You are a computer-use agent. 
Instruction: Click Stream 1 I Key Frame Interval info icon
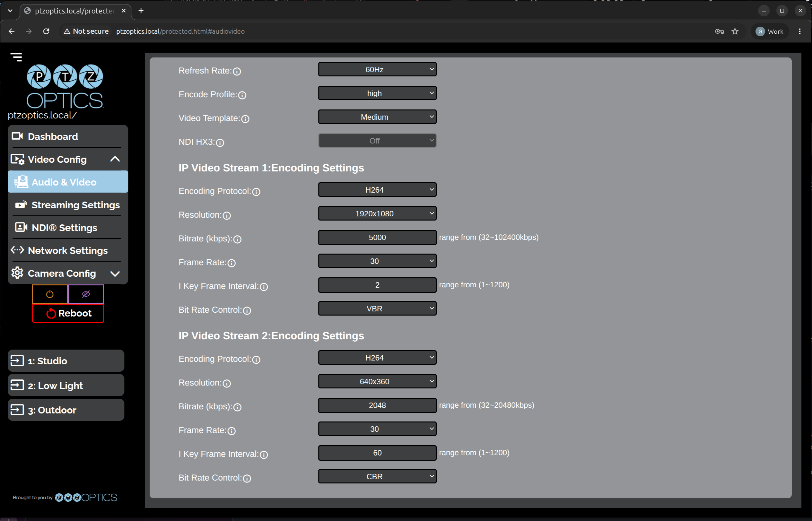[264, 287]
